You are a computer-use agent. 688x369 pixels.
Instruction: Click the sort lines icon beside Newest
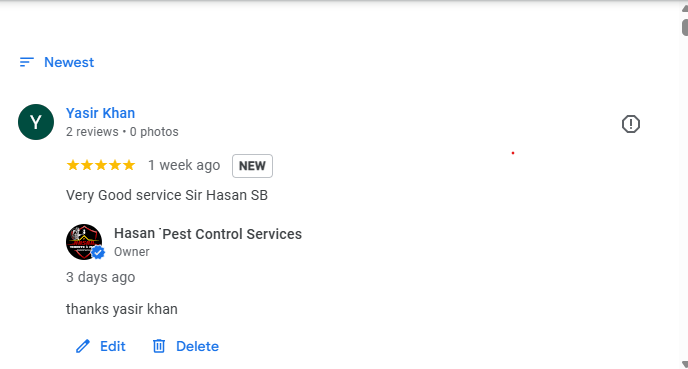tap(27, 62)
